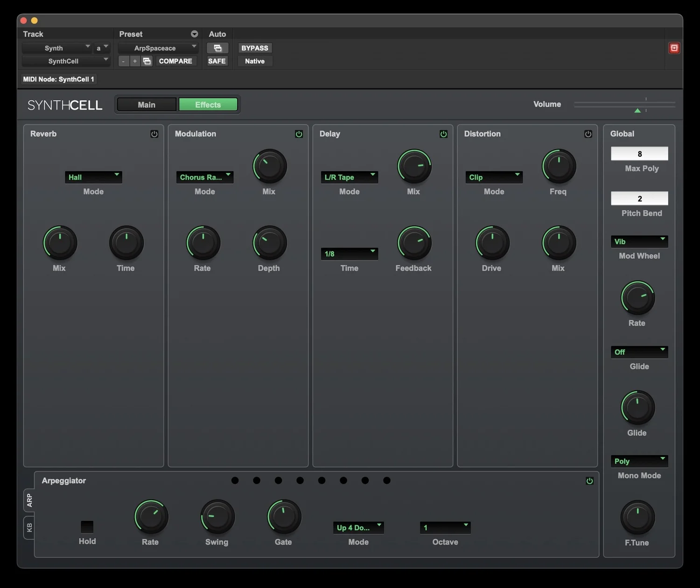This screenshot has width=700, height=588.
Task: Enable Hold in the Arpeggiator
Action: pos(87,526)
